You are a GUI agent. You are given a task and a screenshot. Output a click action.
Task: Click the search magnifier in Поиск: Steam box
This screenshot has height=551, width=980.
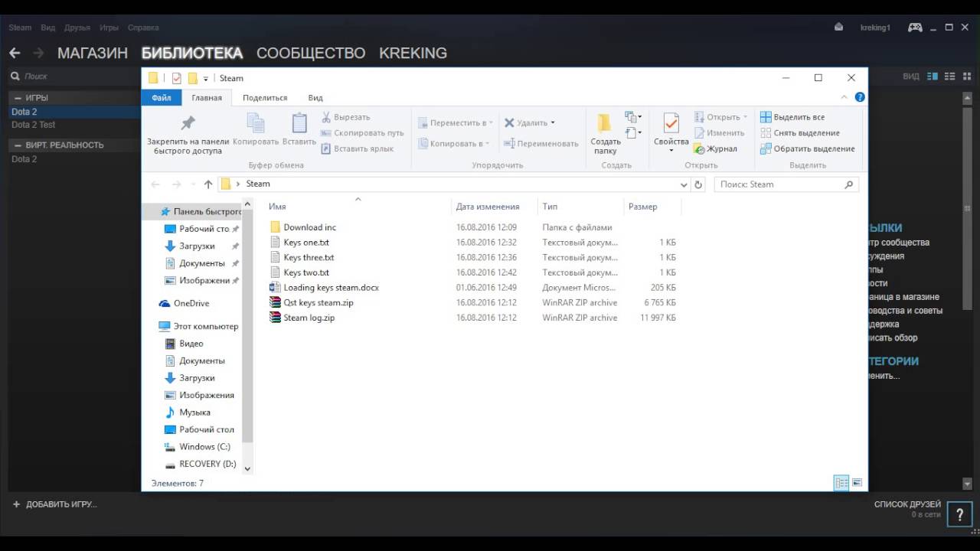click(848, 184)
